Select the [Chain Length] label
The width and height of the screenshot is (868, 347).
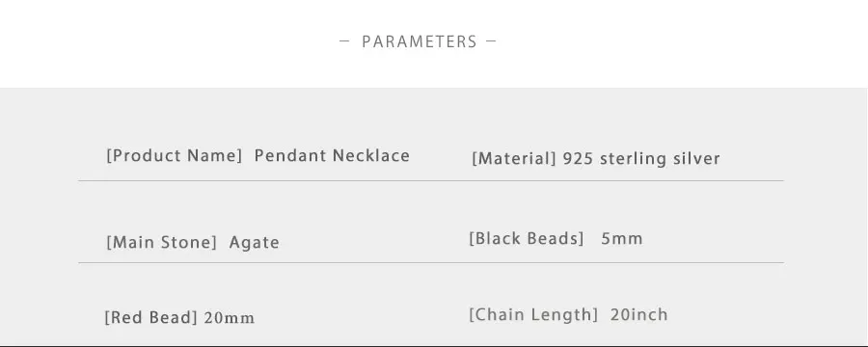(x=533, y=315)
